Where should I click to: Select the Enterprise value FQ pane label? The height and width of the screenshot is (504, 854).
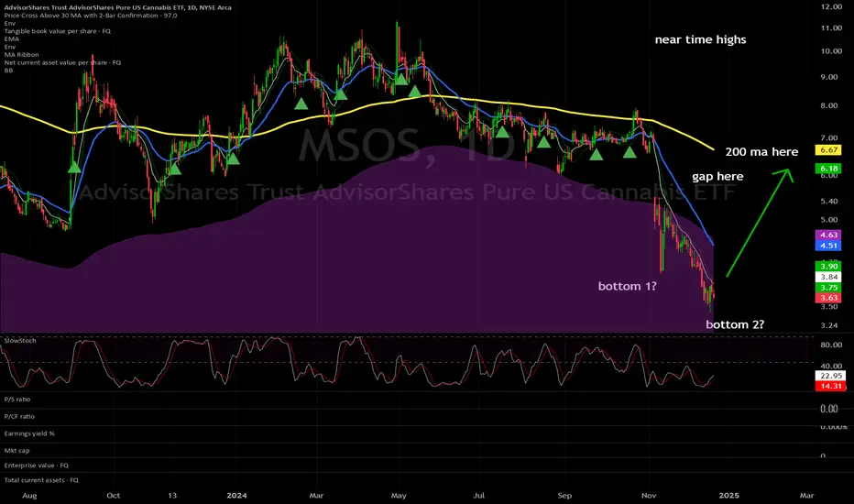tap(37, 466)
